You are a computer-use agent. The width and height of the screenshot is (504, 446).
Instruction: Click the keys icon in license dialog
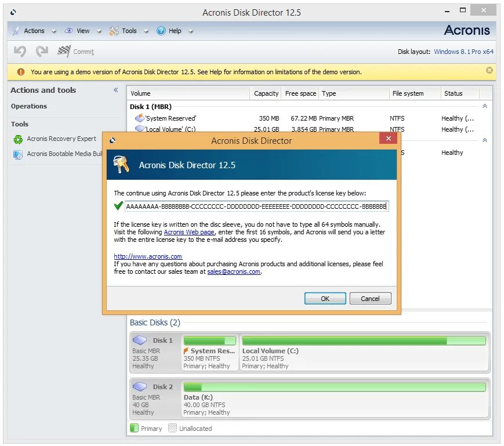[121, 165]
